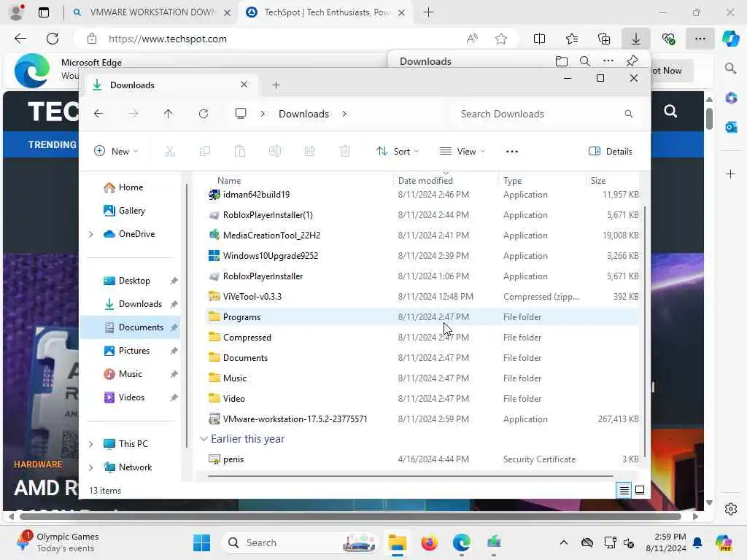This screenshot has width=747, height=560.
Task: Collapse the Earlier this year group
Action: click(204, 438)
